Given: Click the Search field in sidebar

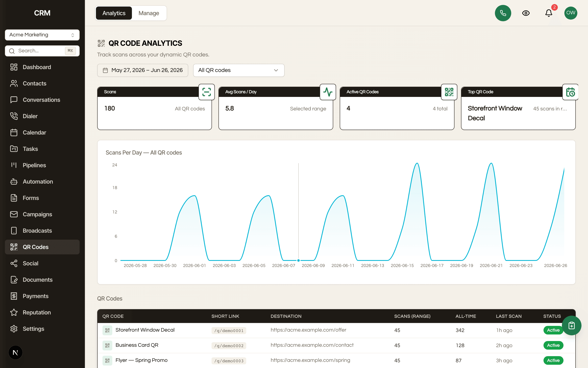Looking at the screenshot, I should click(42, 51).
